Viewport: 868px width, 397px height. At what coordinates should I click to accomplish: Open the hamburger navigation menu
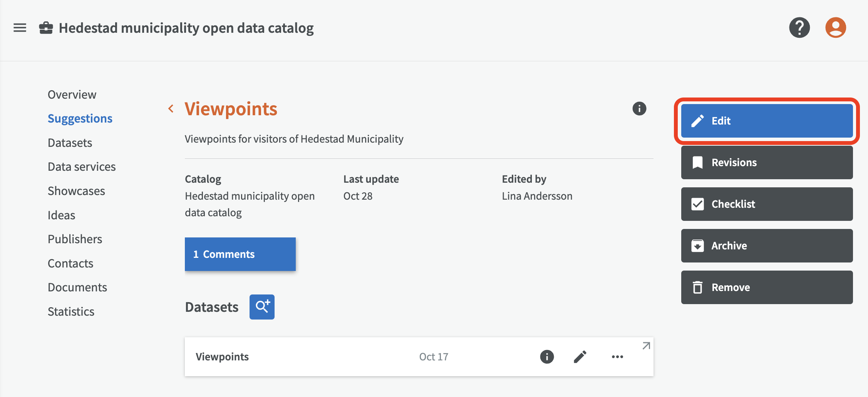click(x=20, y=28)
